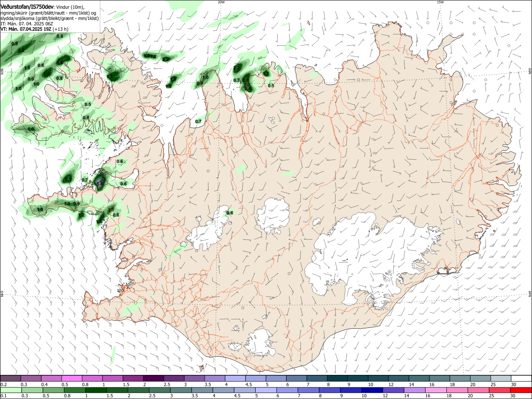Viewport: 532px width, 399px height.
Task: Click the light pink swatch between 16 and 18 in the rain row
Action: pos(435,390)
